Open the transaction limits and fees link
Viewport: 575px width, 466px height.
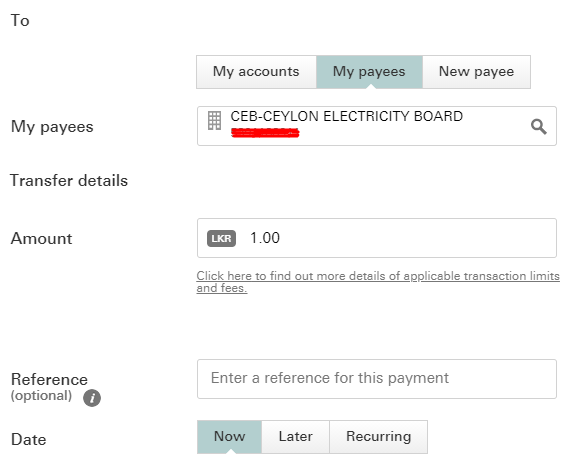378,282
